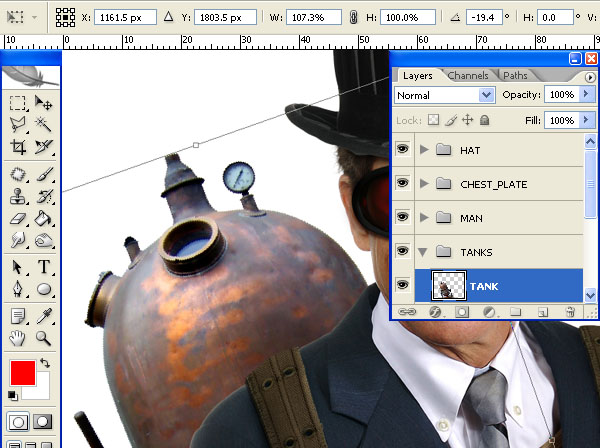Click the link maintain aspect ratio button

354,17
